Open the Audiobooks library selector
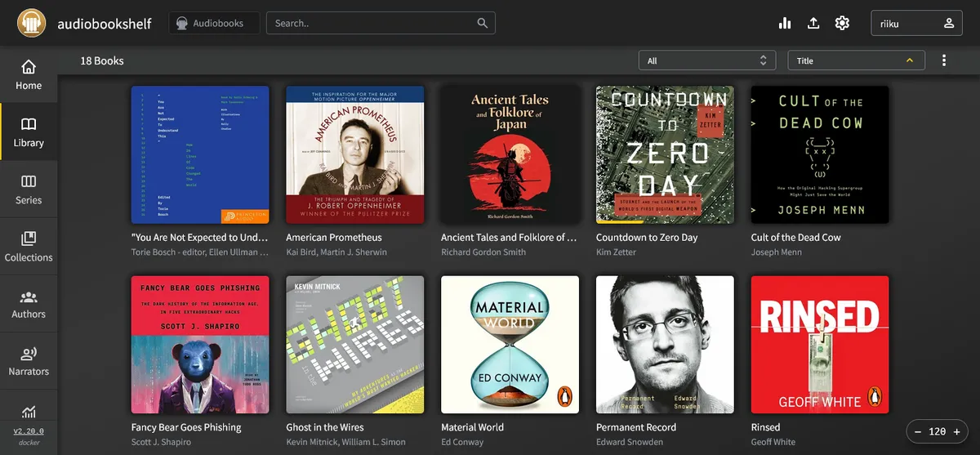 point(214,23)
